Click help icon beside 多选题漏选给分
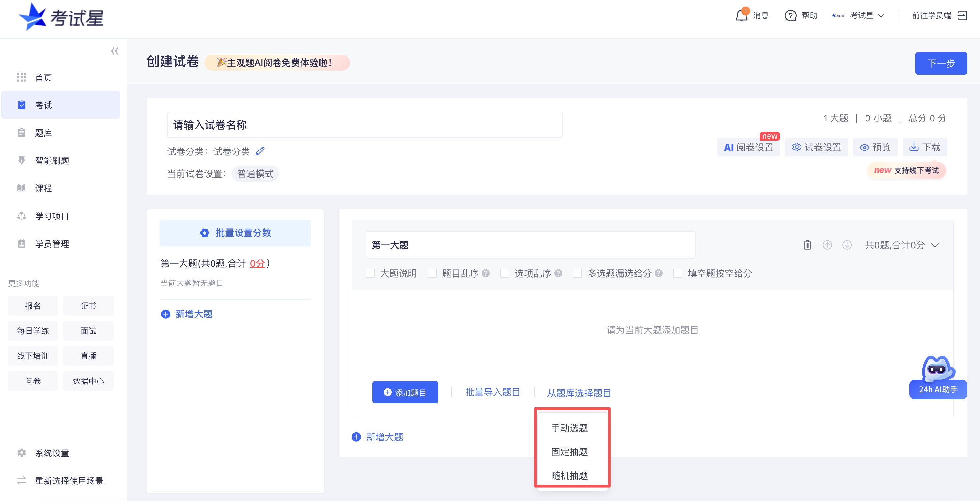Image resolution: width=980 pixels, height=501 pixels. [659, 273]
